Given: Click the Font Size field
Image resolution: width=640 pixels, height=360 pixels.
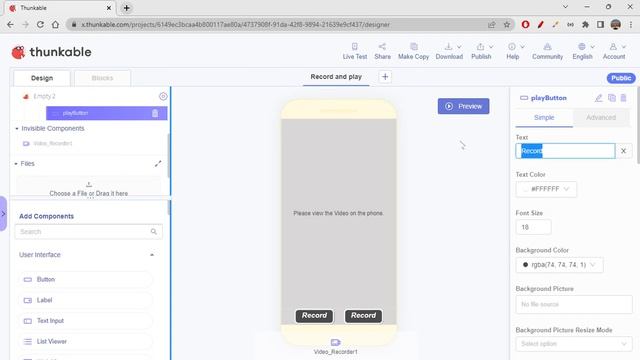Looking at the screenshot, I should coord(533,227).
